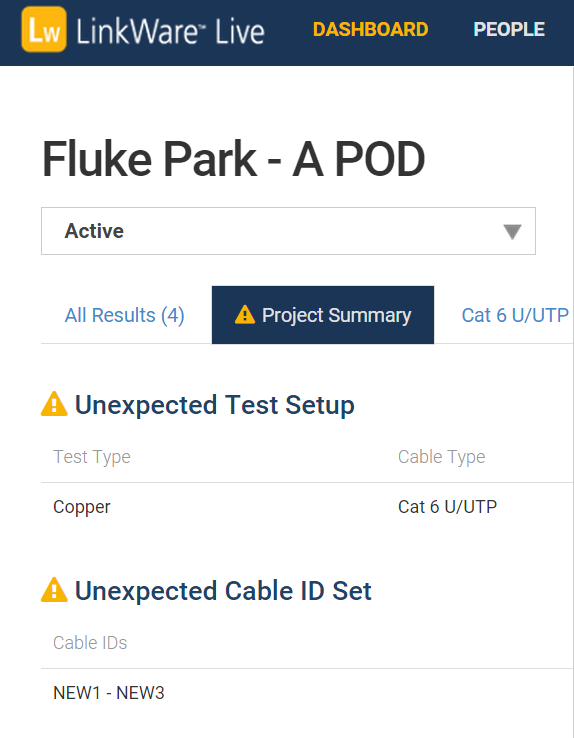This screenshot has width=574, height=738.
Task: Open the DASHBOARD menu item
Action: pyautogui.click(x=370, y=30)
